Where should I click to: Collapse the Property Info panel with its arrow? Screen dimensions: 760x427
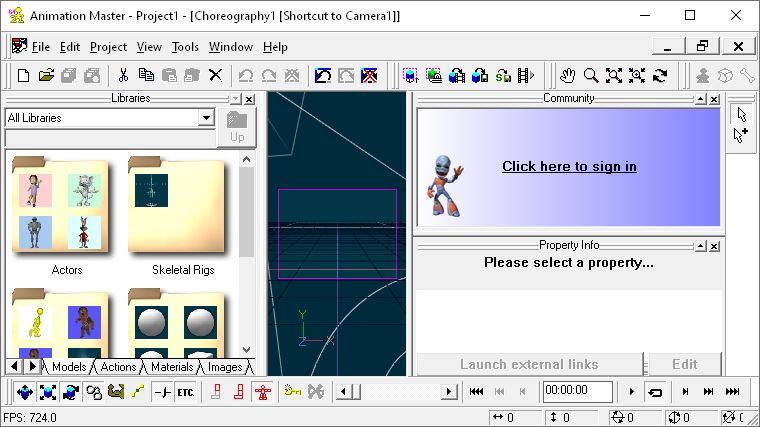[x=700, y=247]
